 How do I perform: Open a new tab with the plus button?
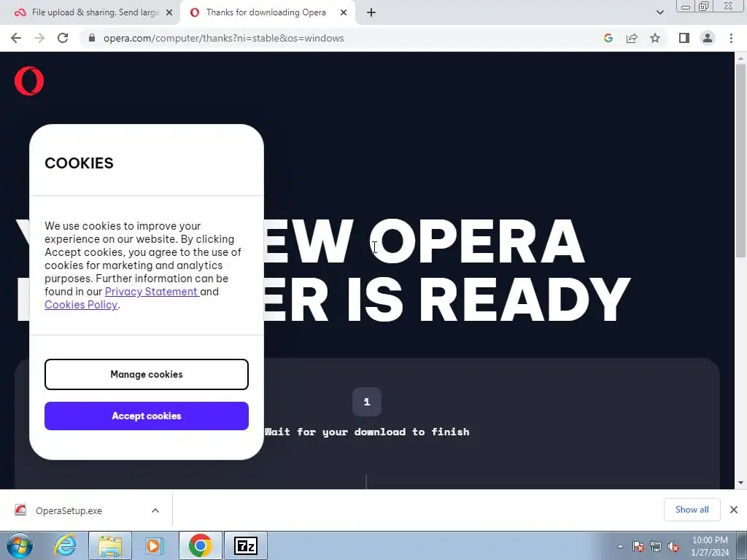[371, 12]
